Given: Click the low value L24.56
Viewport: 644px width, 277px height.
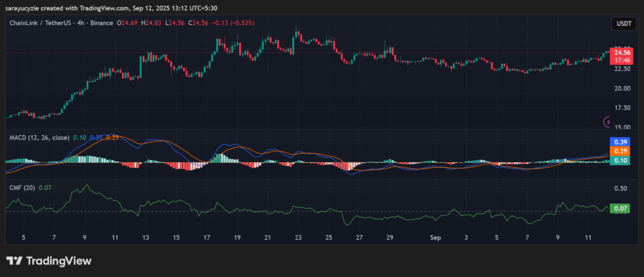Looking at the screenshot, I should pos(175,23).
